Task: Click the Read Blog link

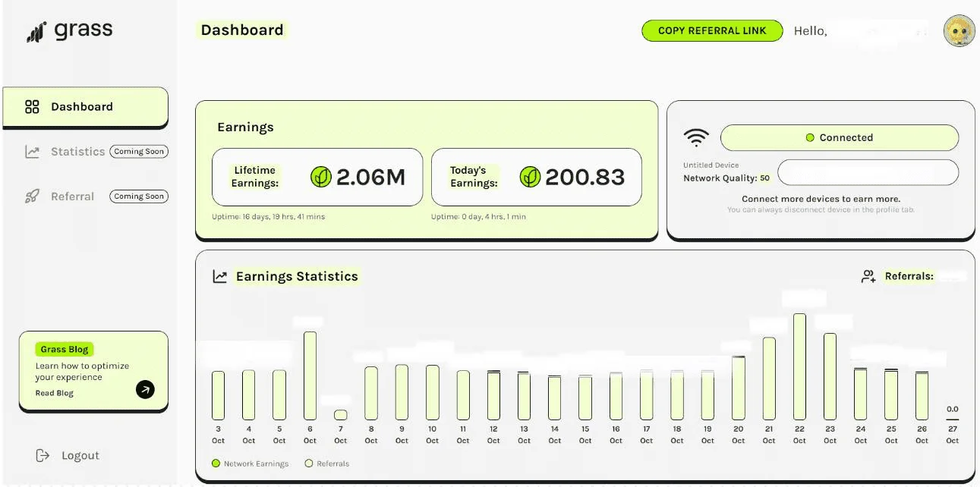Action: point(55,393)
